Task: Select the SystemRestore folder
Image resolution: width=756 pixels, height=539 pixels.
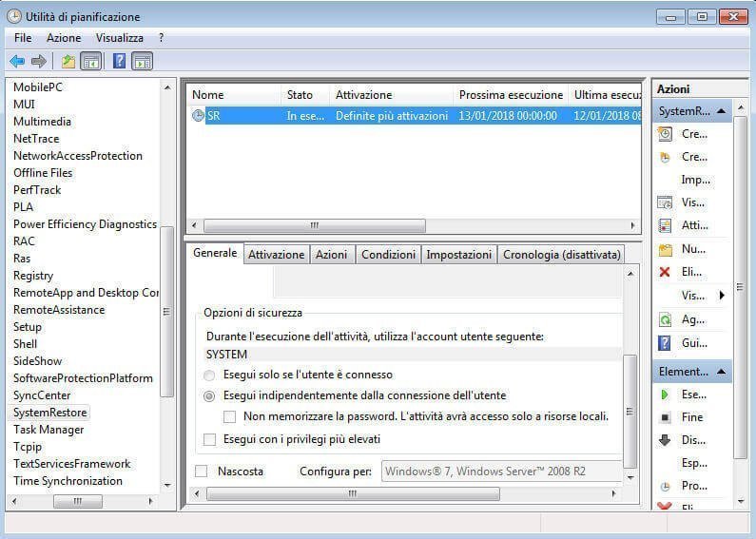Action: point(50,413)
